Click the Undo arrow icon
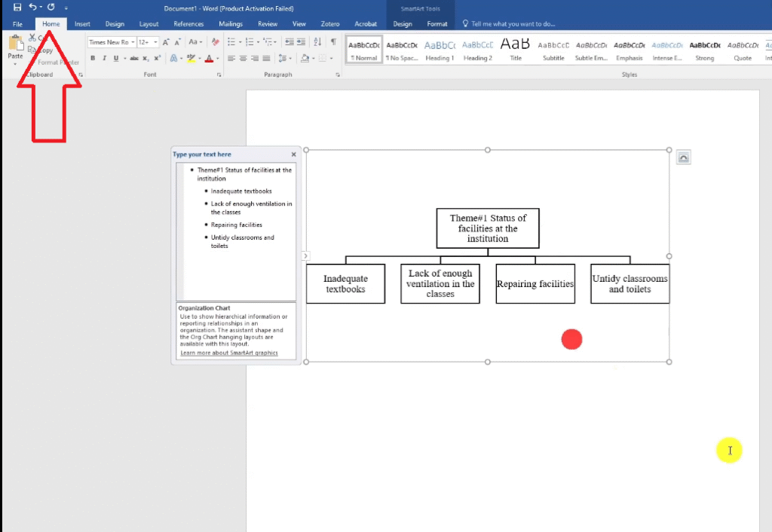The height and width of the screenshot is (532, 772). pyautogui.click(x=32, y=7)
